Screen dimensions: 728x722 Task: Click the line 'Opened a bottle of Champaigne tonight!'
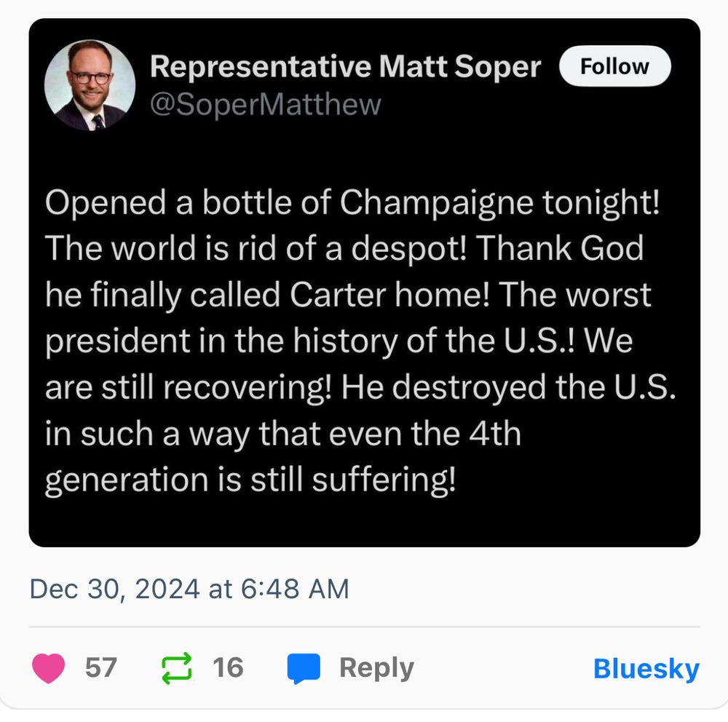[352, 204]
